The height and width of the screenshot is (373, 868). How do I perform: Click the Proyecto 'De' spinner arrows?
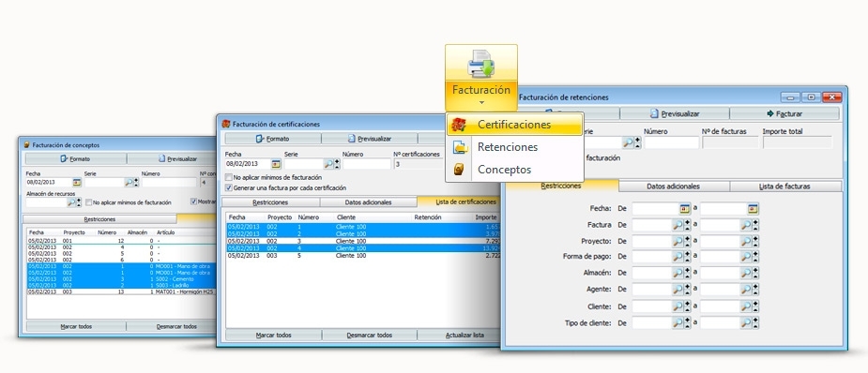688,241
